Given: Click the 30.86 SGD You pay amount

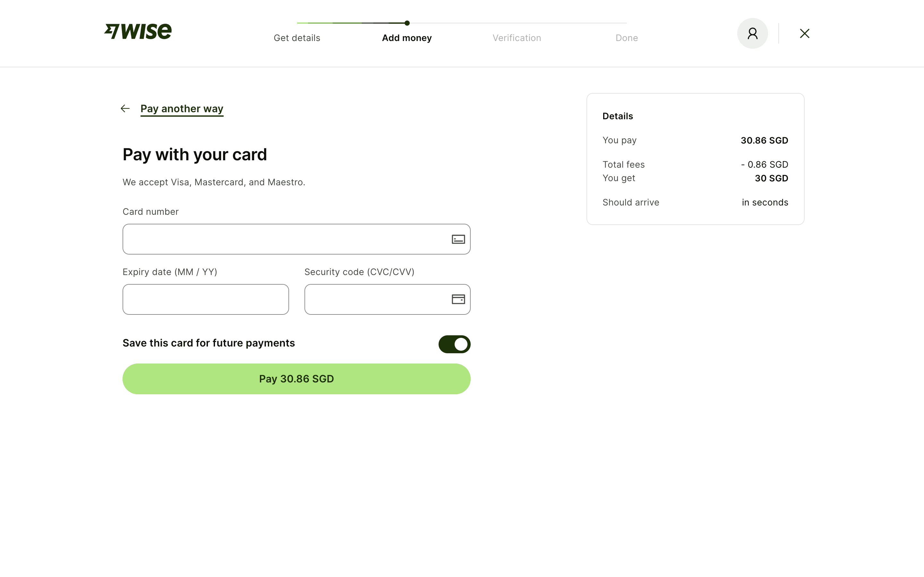Looking at the screenshot, I should (764, 140).
